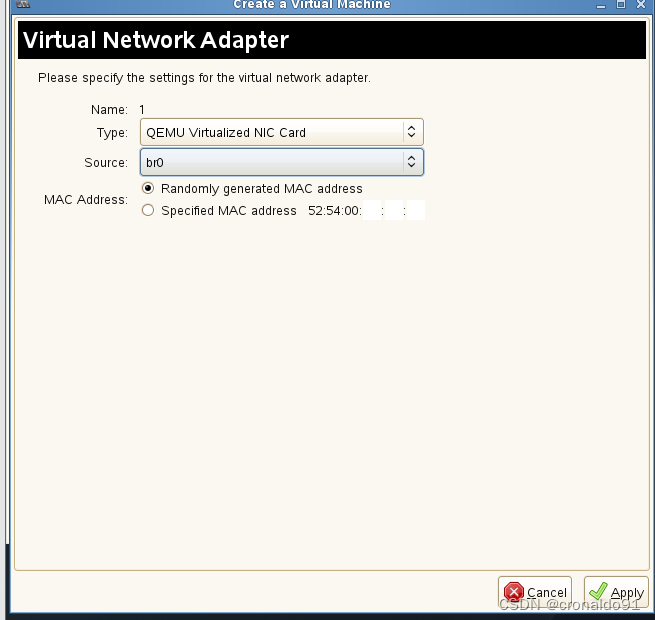Screen dimensions: 655x620
Task: Minimize the Create a Virtual Machine window
Action: (601, 5)
